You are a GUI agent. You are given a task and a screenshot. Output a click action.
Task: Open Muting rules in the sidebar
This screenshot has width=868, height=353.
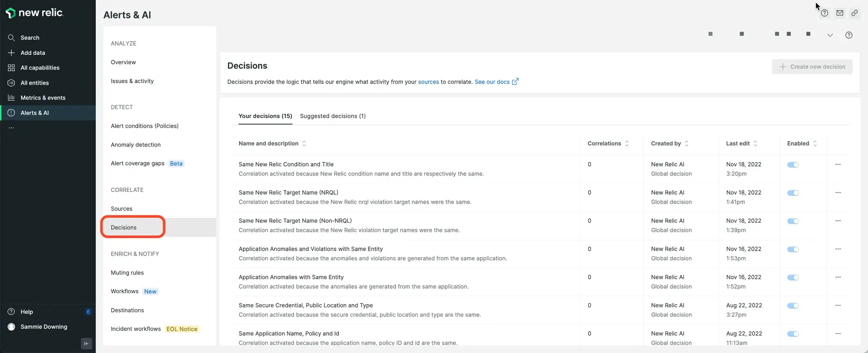pos(127,273)
